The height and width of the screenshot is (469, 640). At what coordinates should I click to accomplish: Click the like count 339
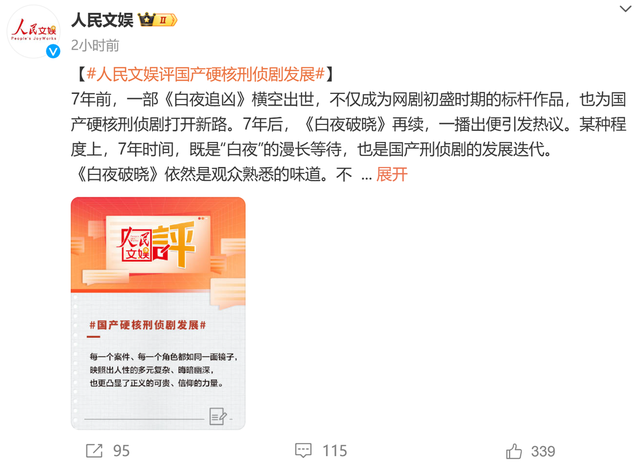click(543, 451)
